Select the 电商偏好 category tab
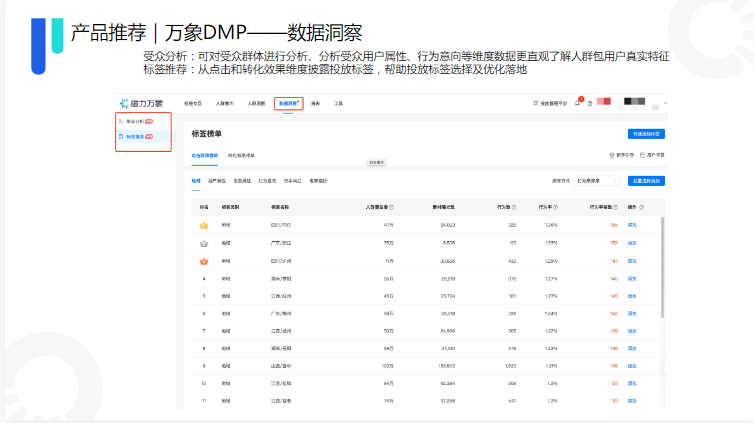 point(318,181)
